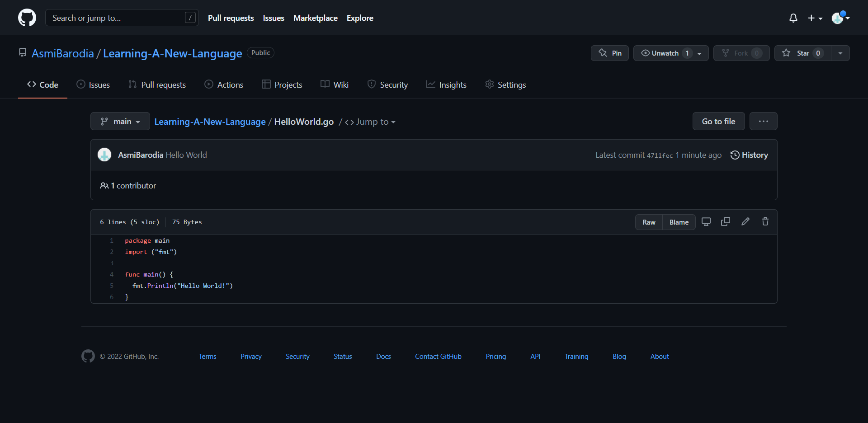
Task: View the Raw file
Action: point(649,222)
